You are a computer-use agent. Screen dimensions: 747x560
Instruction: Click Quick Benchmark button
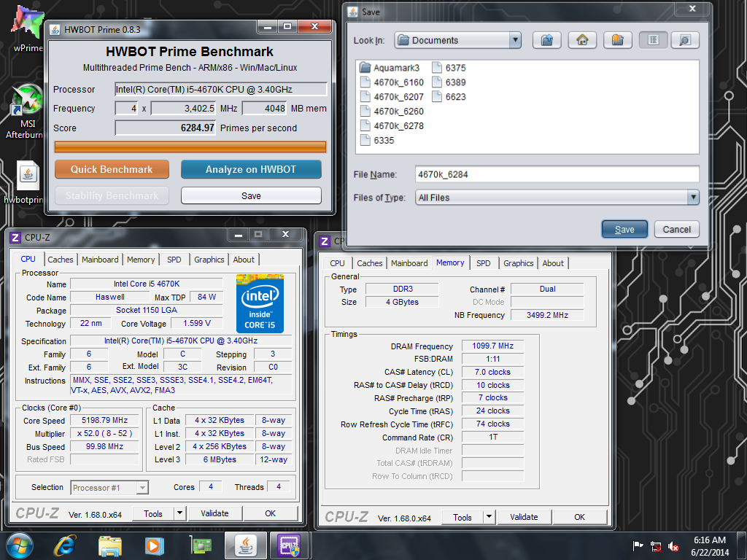click(x=112, y=169)
